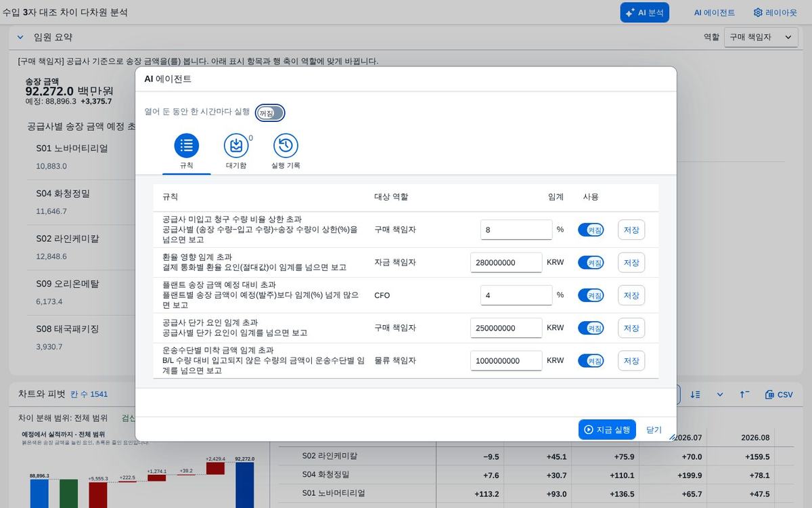Click the 대상 역할 column header
The image size is (812, 508).
point(391,196)
